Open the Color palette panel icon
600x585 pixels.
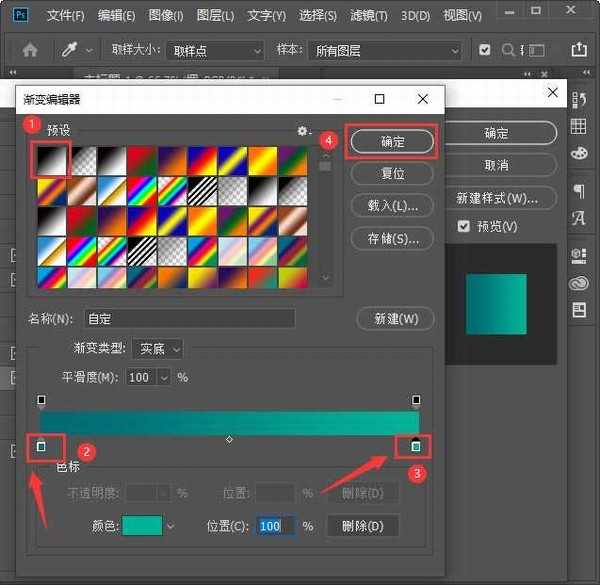point(578,153)
